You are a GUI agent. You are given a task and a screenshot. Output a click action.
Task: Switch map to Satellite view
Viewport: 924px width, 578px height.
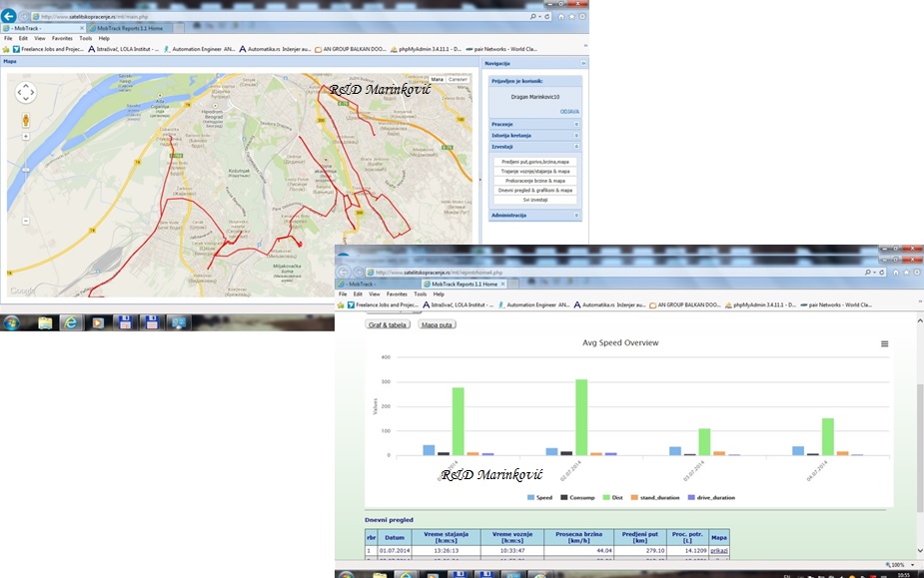coord(458,80)
